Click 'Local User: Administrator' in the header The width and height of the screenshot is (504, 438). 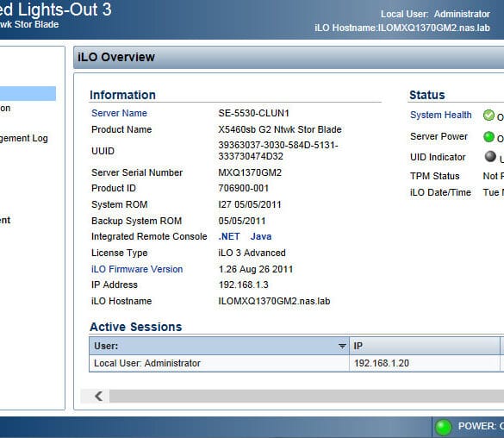(x=435, y=14)
